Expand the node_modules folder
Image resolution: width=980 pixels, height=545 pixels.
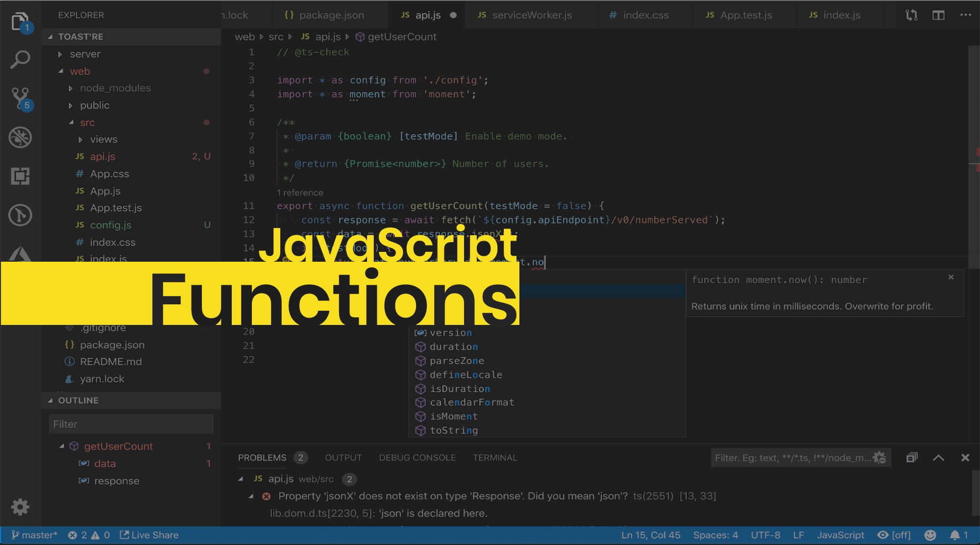click(x=115, y=88)
